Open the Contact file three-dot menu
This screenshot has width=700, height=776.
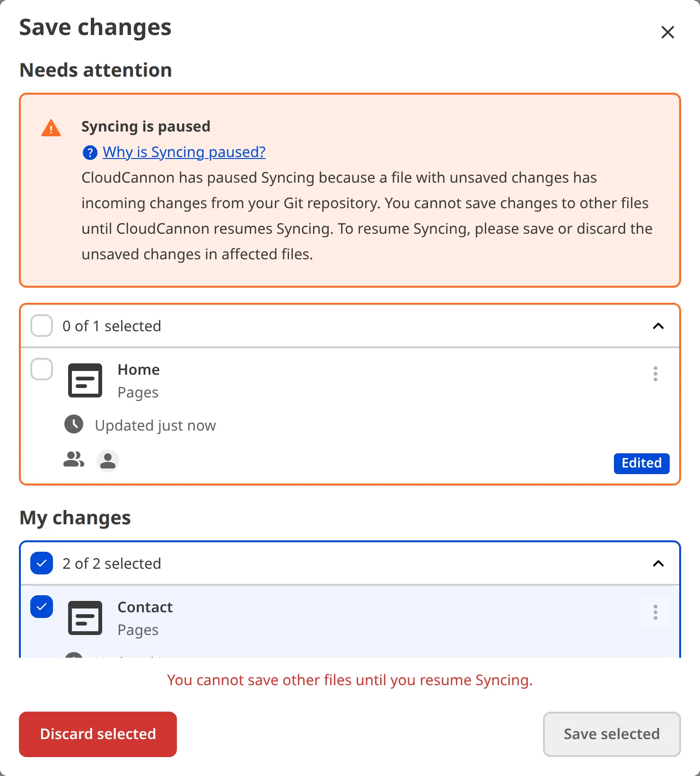656,612
